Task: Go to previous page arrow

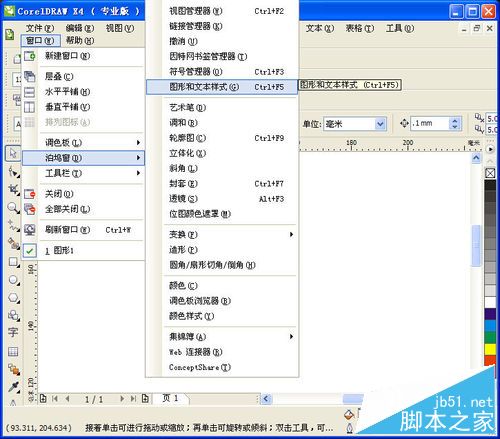Action: 68,399
